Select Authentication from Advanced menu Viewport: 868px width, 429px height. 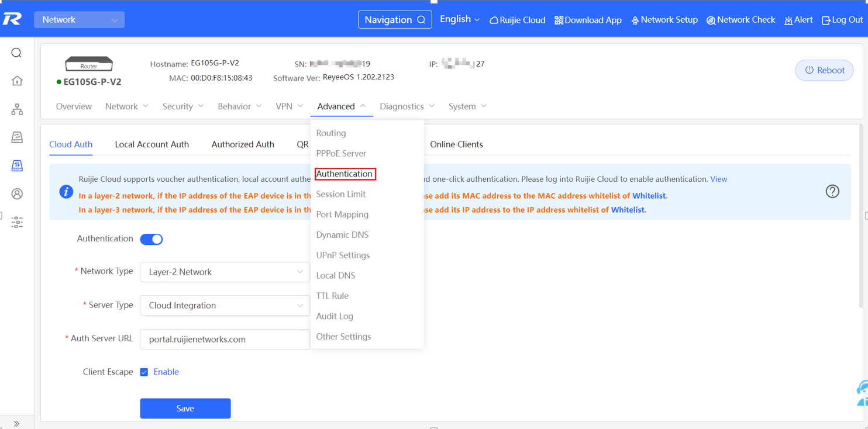(345, 174)
